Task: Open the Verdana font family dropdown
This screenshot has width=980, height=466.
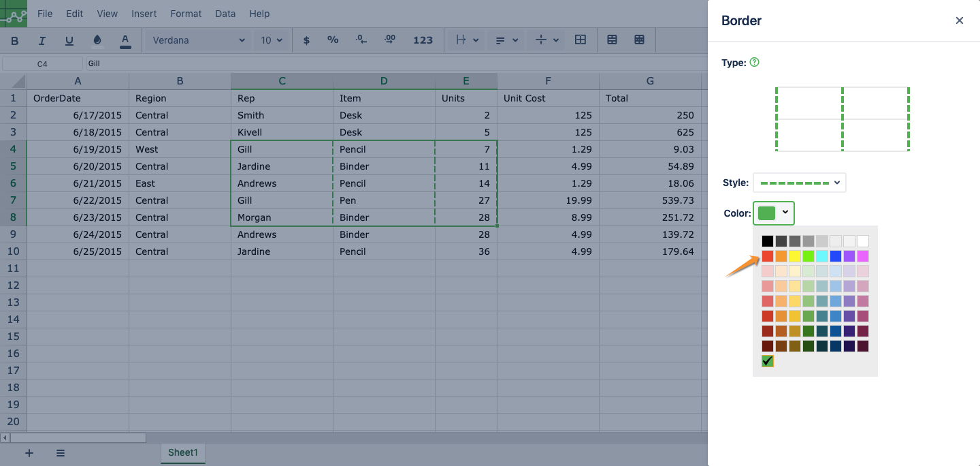Action: (x=198, y=40)
